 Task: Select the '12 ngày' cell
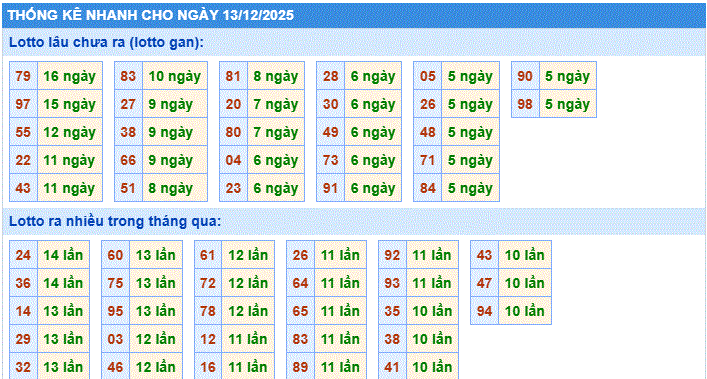point(69,132)
